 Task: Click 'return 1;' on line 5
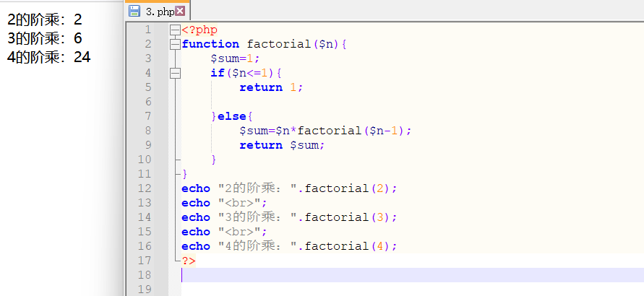(271, 88)
